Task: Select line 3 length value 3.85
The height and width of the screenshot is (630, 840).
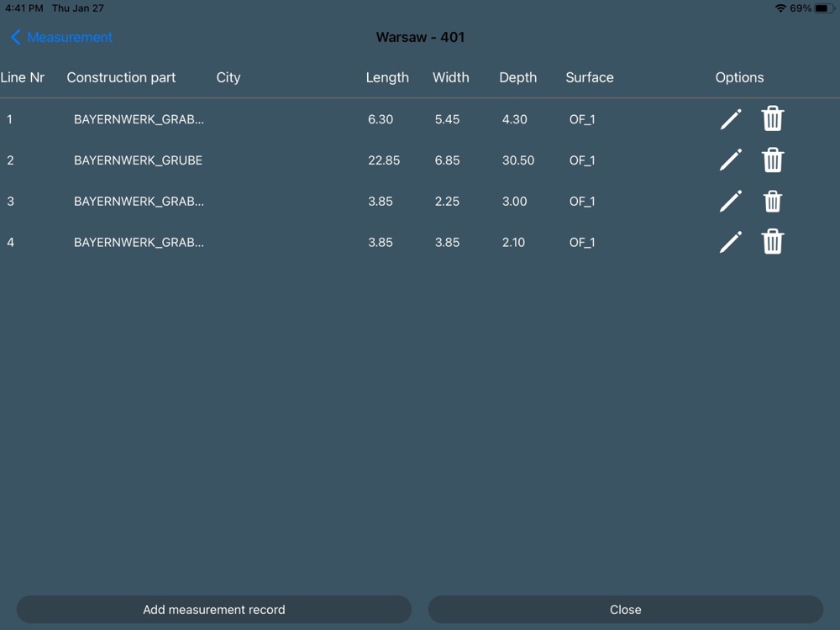Action: pyautogui.click(x=381, y=202)
